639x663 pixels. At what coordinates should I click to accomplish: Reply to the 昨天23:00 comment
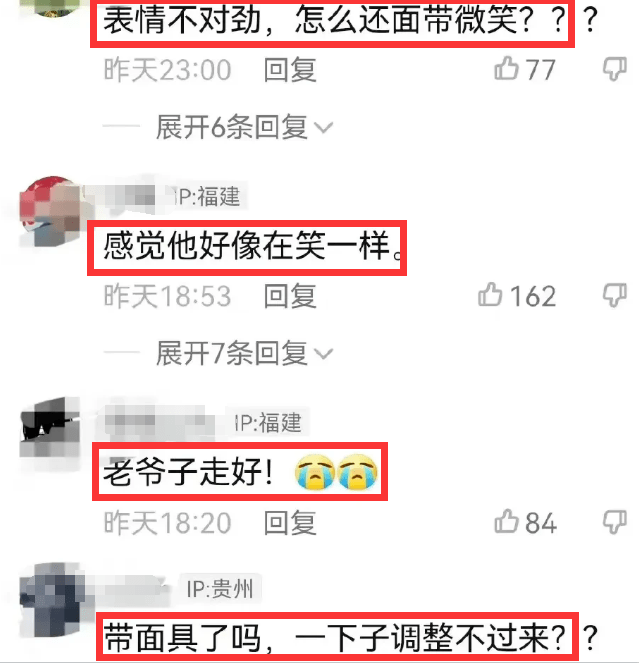290,70
